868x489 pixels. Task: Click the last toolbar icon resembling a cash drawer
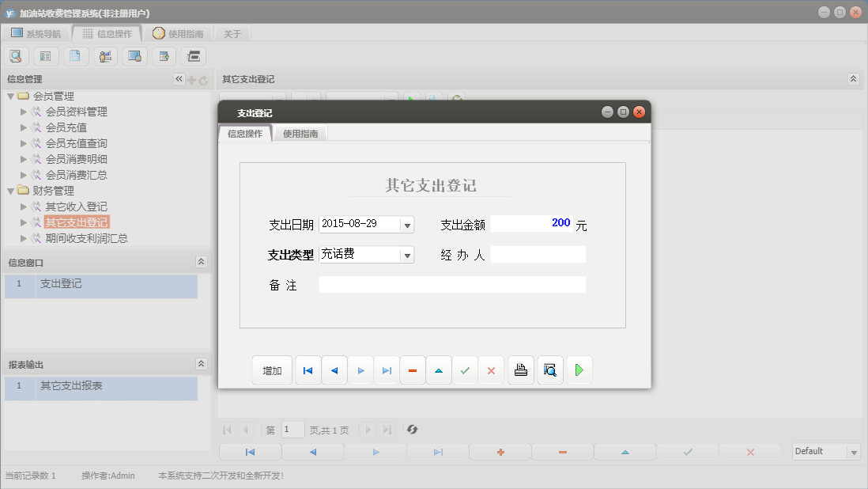click(191, 55)
